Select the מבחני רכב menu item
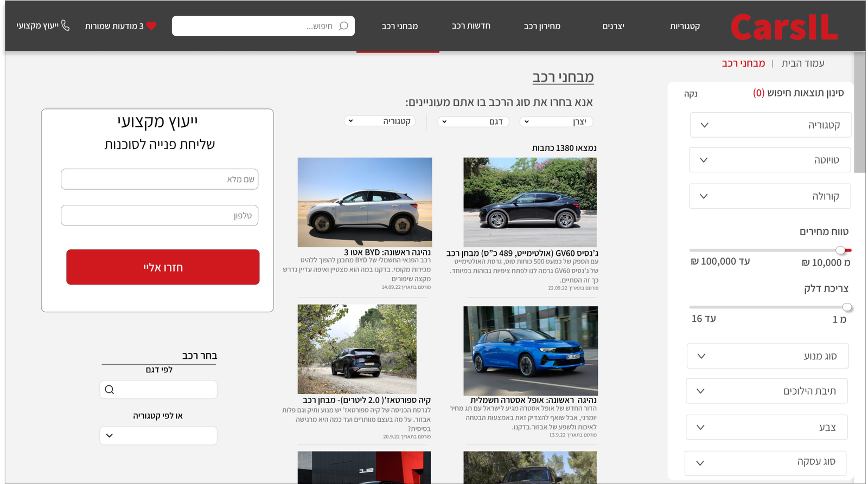The image size is (868, 484). [400, 26]
